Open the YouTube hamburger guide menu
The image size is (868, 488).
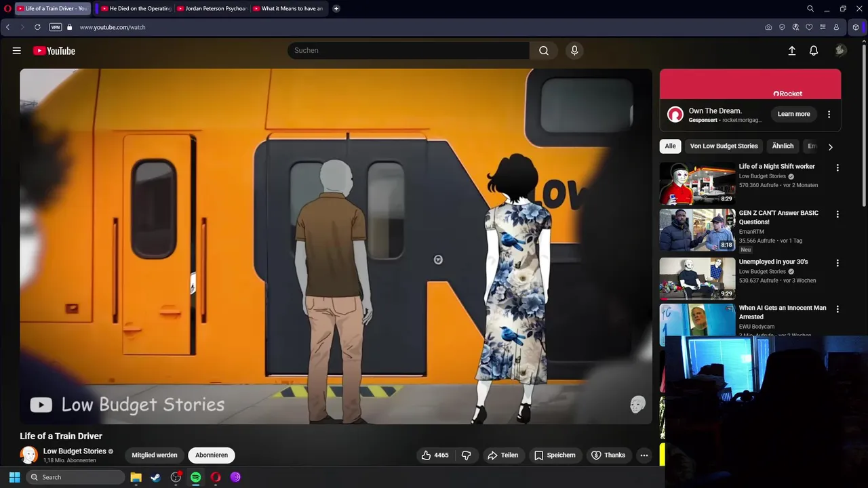point(17,51)
